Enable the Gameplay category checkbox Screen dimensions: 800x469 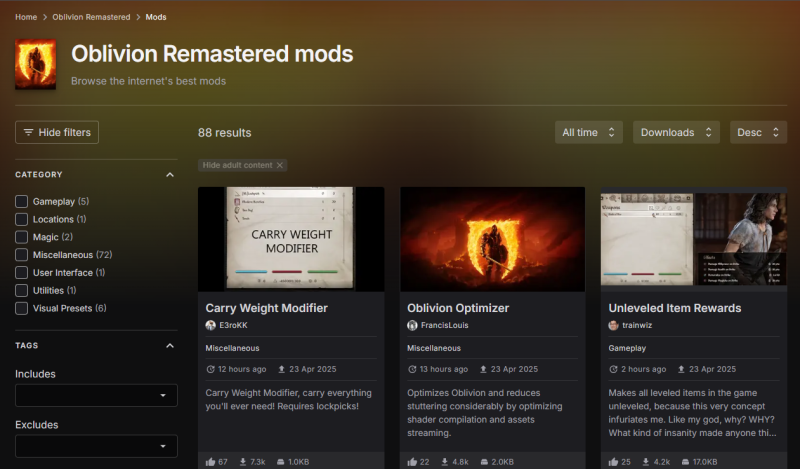(x=22, y=201)
